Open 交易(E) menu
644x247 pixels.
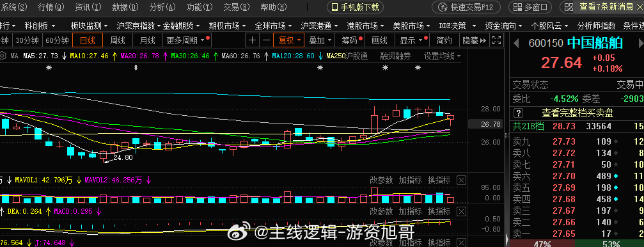(x=237, y=7)
